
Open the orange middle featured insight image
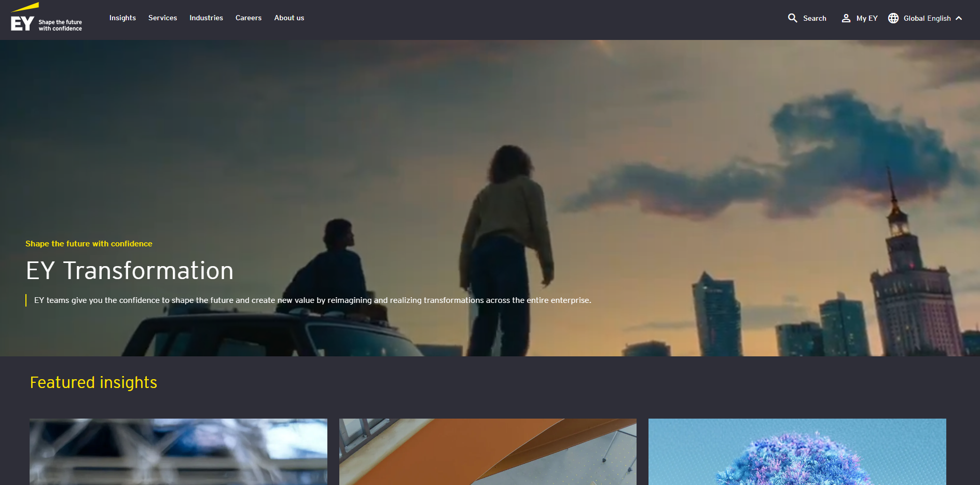488,451
